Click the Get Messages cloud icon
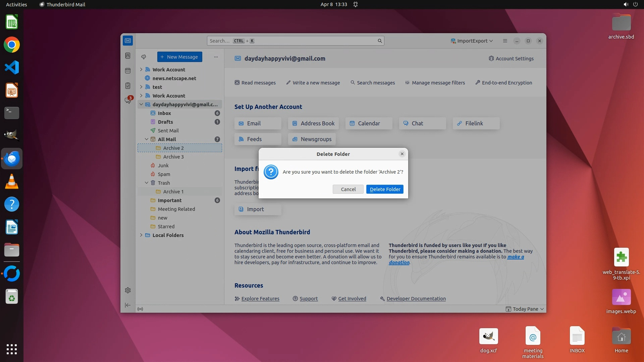 click(144, 57)
